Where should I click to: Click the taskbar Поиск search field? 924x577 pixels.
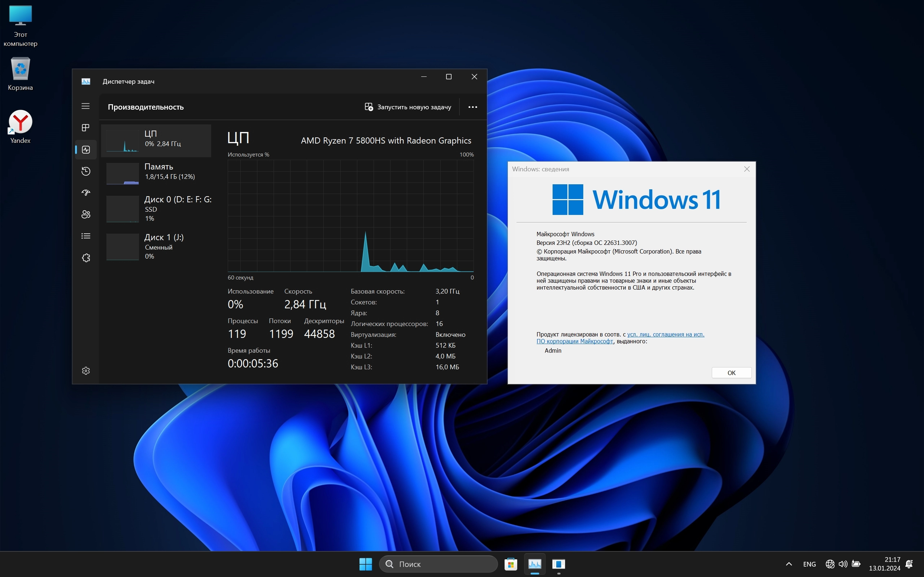pyautogui.click(x=438, y=564)
